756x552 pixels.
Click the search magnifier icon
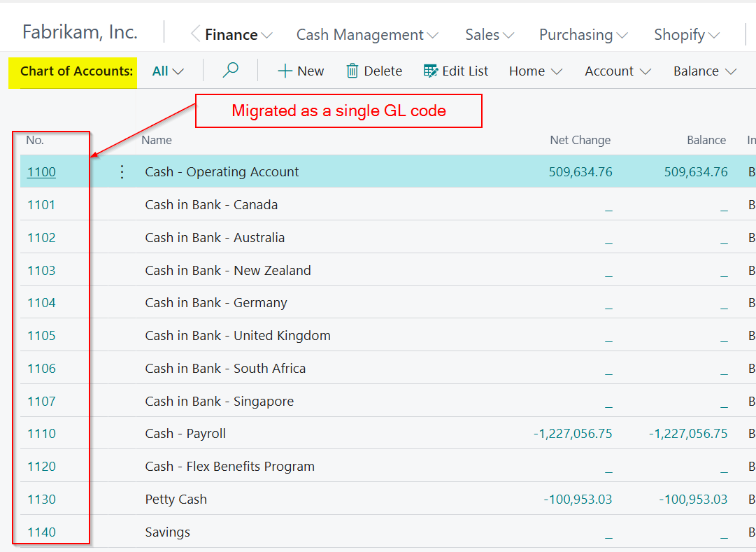(x=231, y=70)
